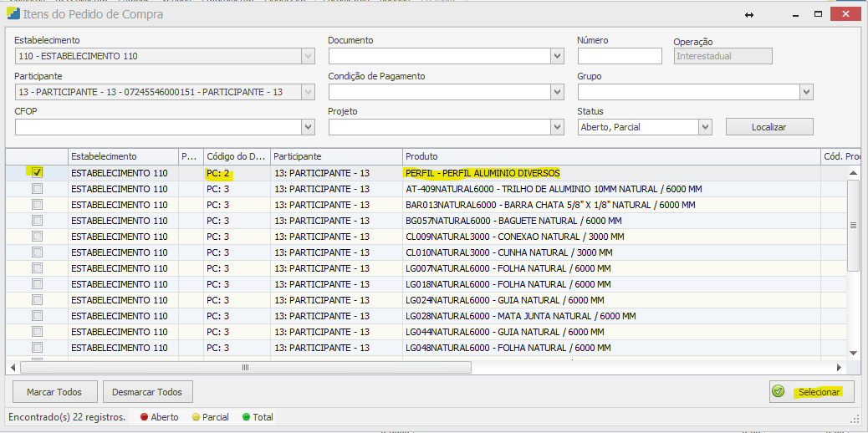Click the red Aberto status dot
The width and height of the screenshot is (868, 433).
coord(144,417)
